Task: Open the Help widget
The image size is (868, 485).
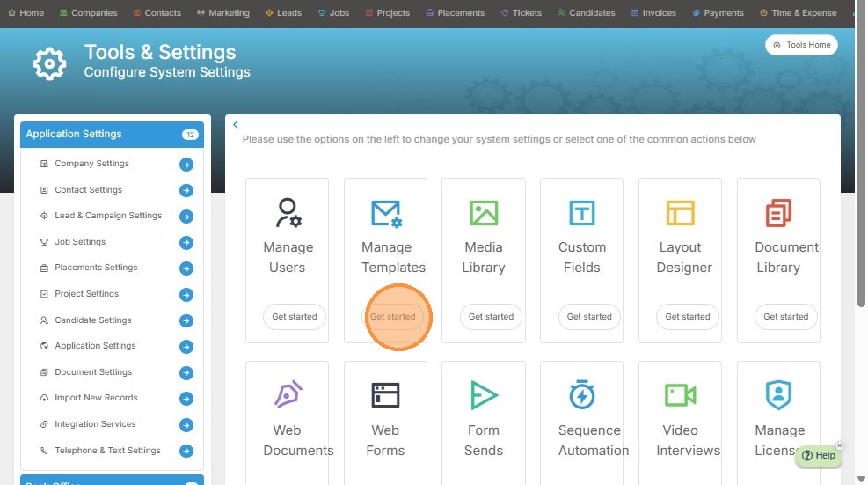Action: (x=819, y=455)
